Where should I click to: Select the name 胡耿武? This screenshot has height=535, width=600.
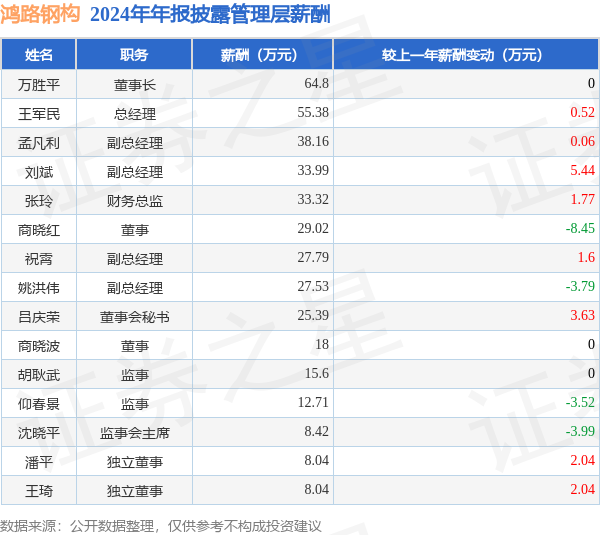pos(39,375)
